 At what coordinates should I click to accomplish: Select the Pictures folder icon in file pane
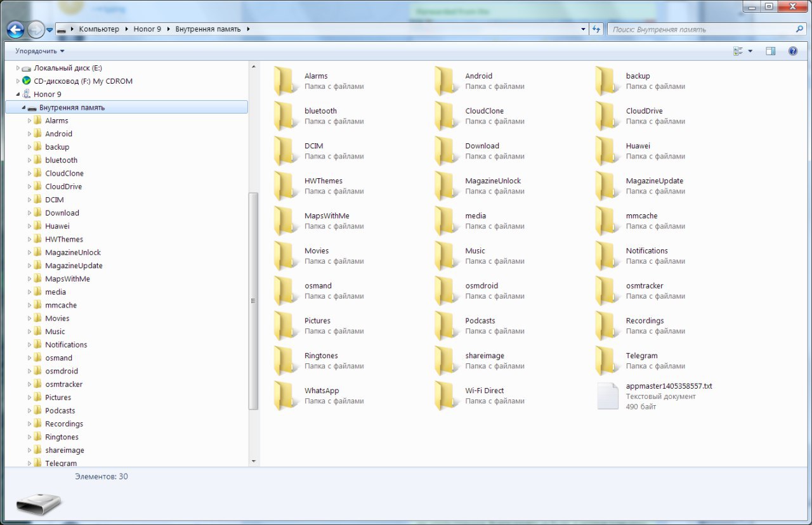pyautogui.click(x=286, y=325)
